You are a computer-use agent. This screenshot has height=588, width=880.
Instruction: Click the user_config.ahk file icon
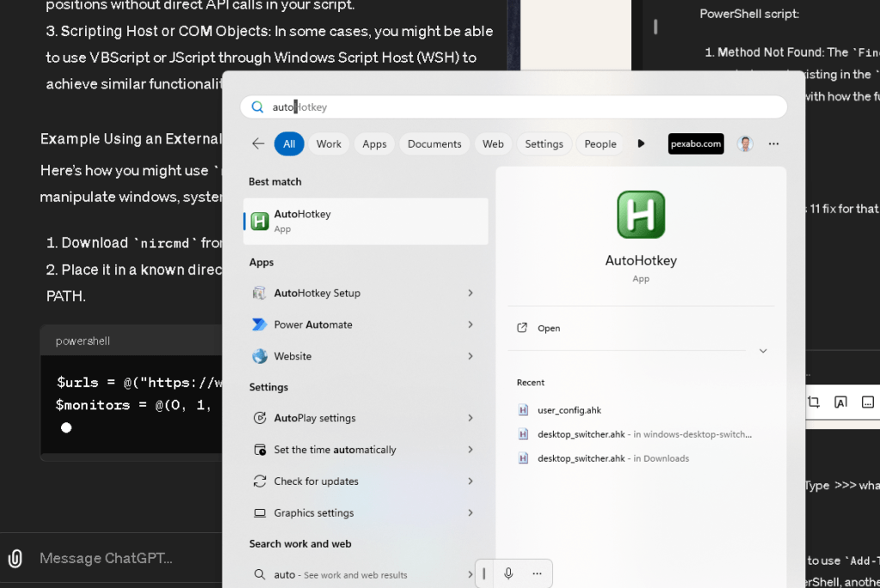click(x=522, y=409)
